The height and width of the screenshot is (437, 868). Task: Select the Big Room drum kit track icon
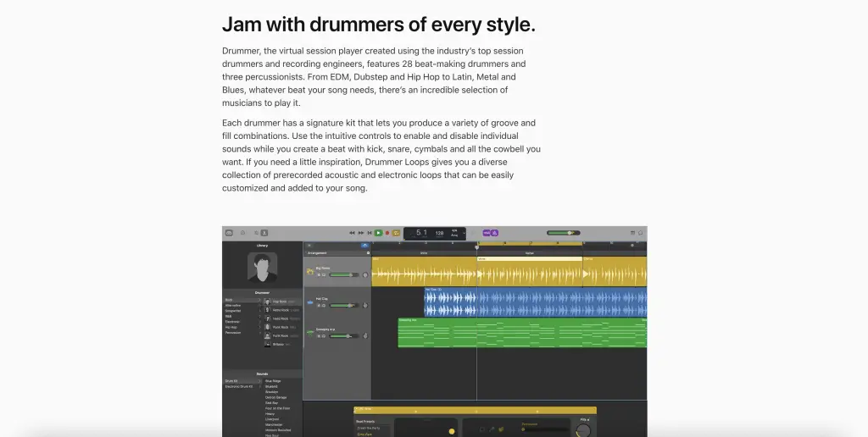(310, 272)
